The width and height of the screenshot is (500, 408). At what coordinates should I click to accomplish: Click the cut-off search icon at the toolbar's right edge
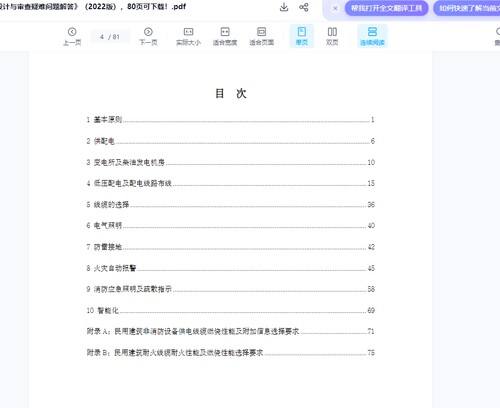pyautogui.click(x=497, y=36)
